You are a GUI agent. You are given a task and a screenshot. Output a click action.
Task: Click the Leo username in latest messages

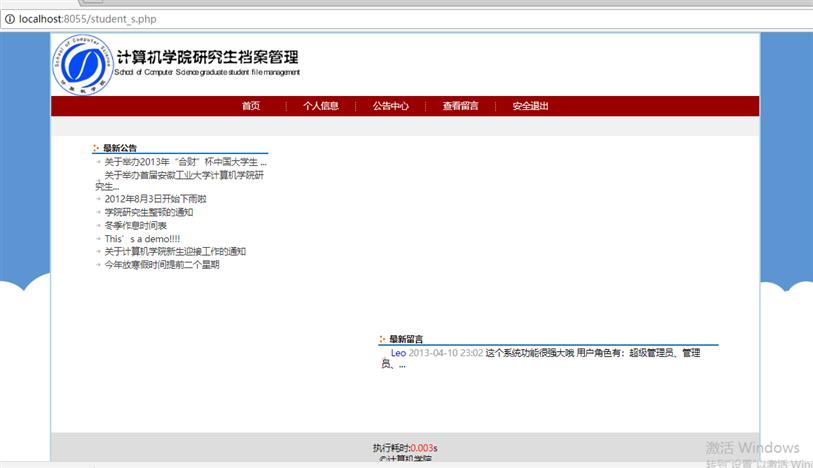pyautogui.click(x=398, y=352)
